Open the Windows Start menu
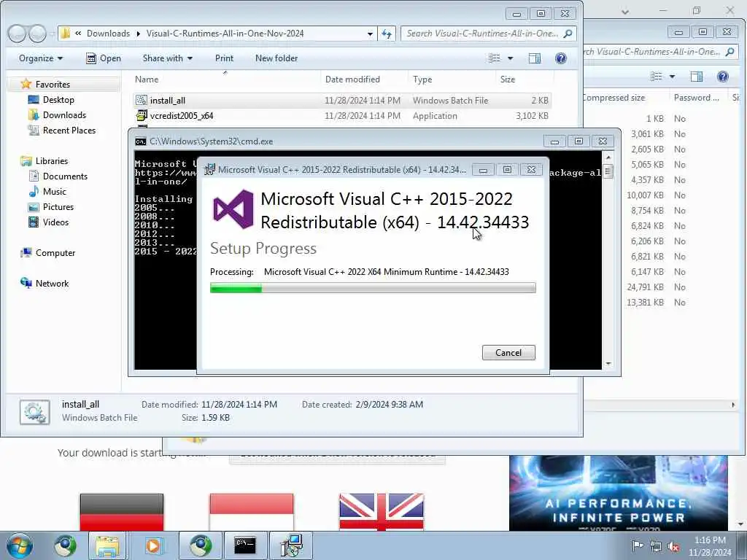This screenshot has width=747, height=560. [19, 545]
